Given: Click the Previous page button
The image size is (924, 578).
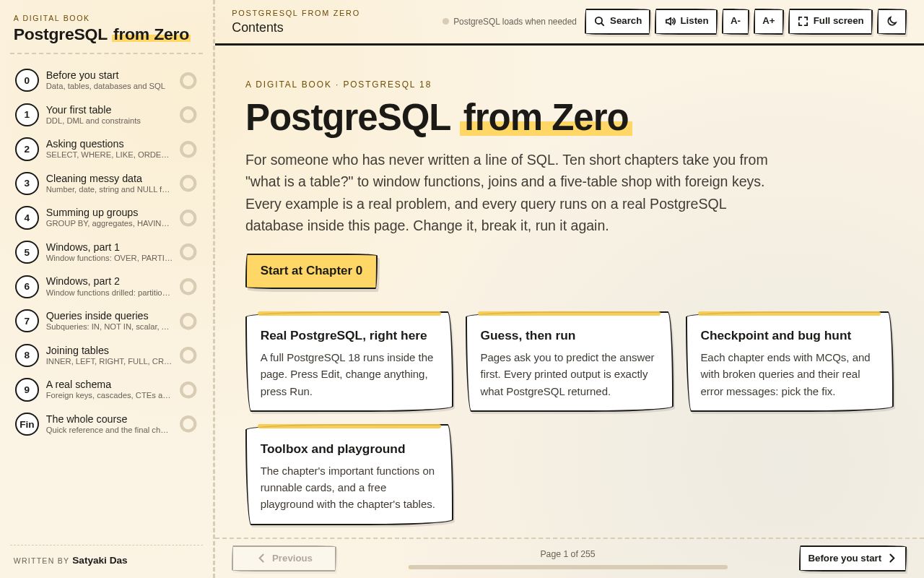Looking at the screenshot, I should point(284,558).
